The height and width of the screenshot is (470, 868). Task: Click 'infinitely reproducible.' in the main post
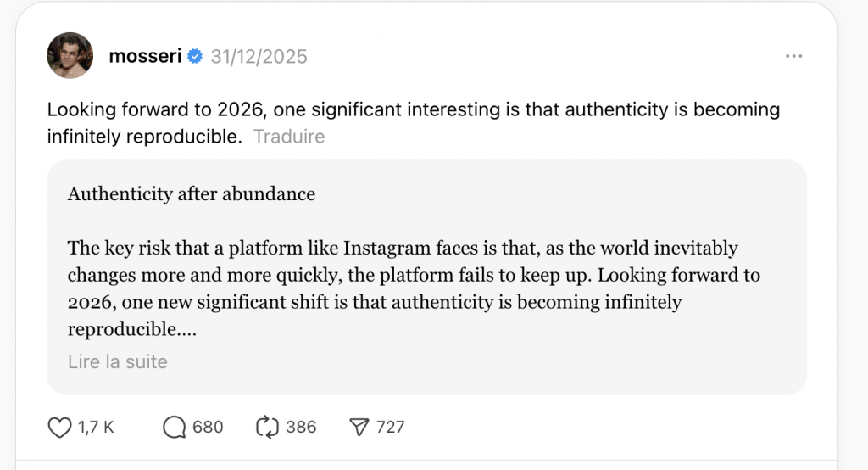coord(144,137)
